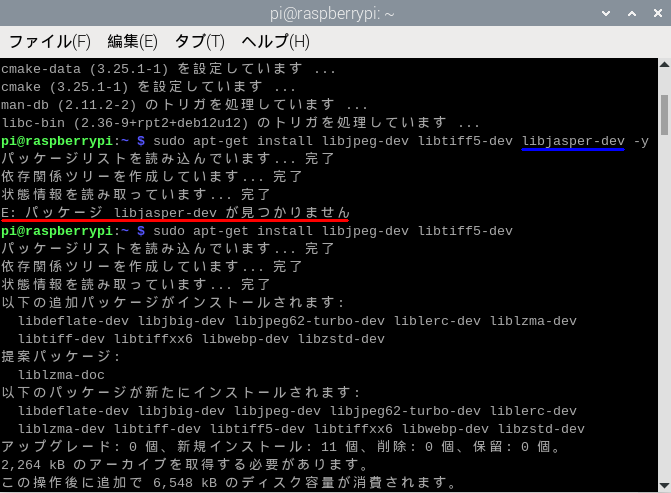671x493 pixels.
Task: Open the ファイル(F) menu
Action: [50, 42]
